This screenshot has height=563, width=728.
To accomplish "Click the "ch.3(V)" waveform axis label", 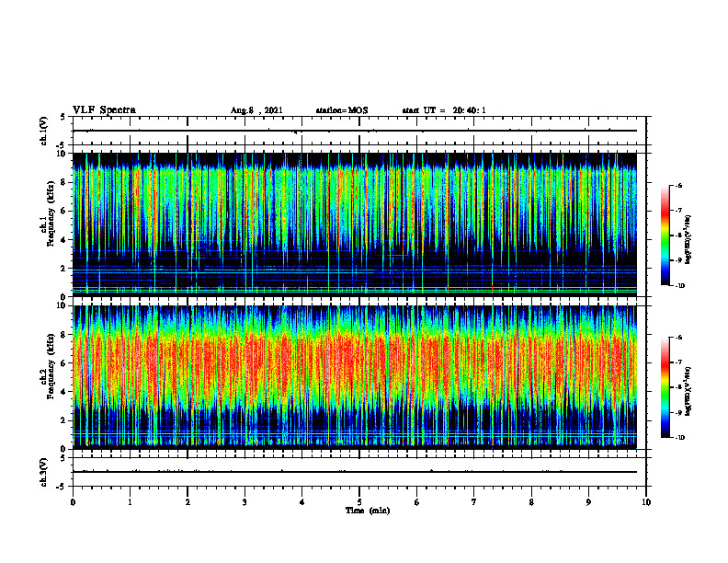I will (43, 472).
